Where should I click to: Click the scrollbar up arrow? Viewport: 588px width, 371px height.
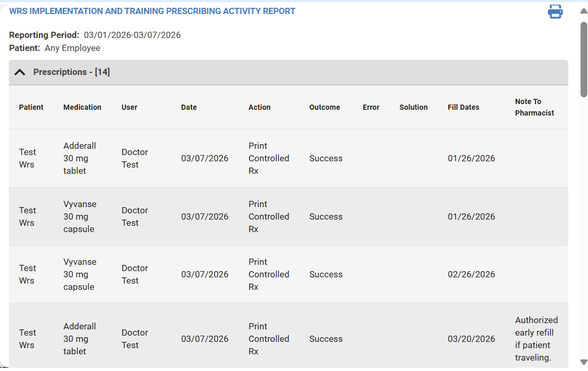coord(583,11)
